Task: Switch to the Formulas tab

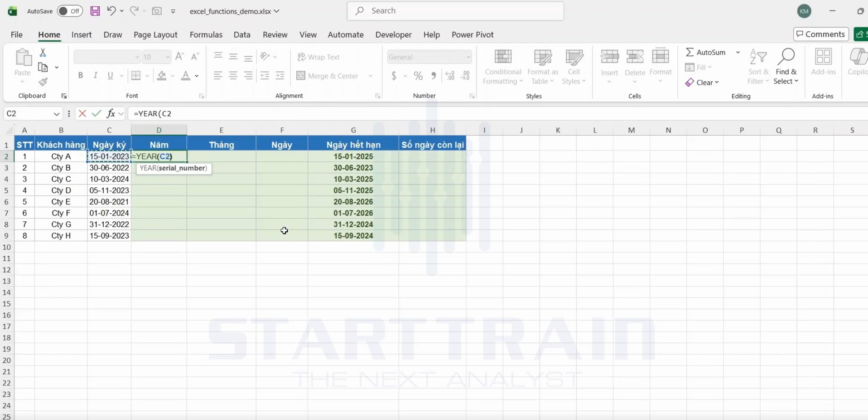Action: (206, 34)
